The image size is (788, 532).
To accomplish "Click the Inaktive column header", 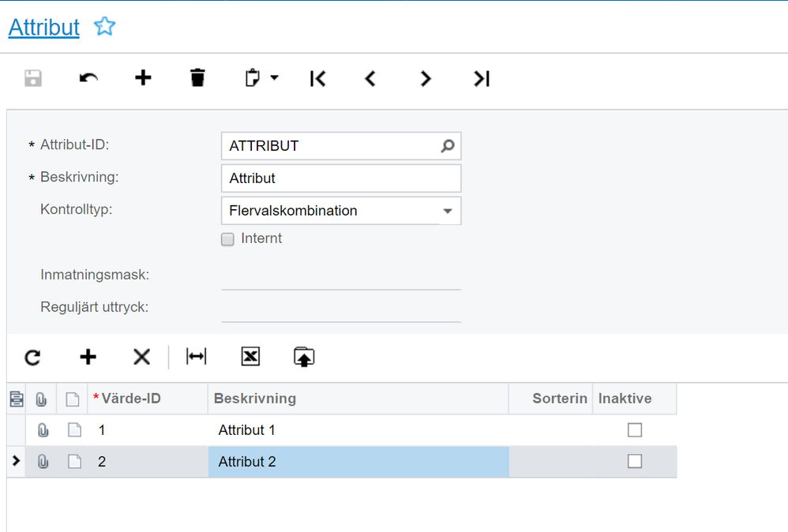I will click(635, 399).
